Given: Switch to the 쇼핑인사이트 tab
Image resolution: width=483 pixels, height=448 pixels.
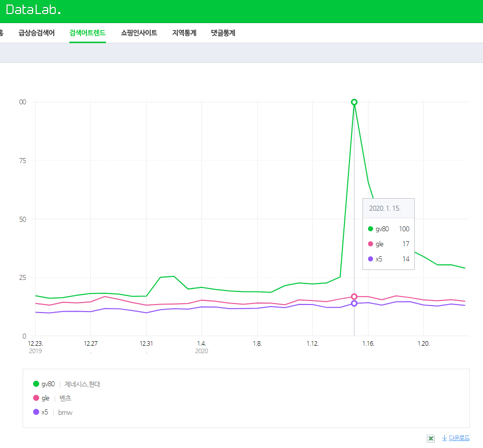Looking at the screenshot, I should (139, 33).
